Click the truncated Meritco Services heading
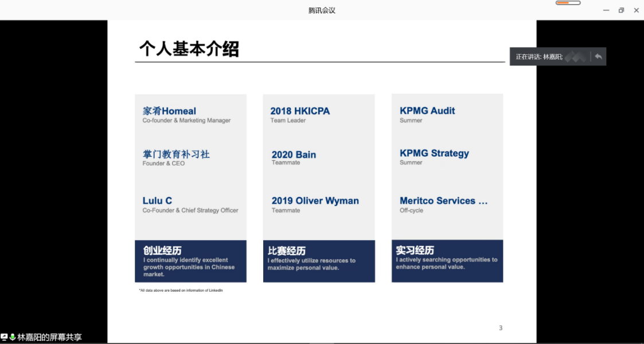 tap(443, 201)
